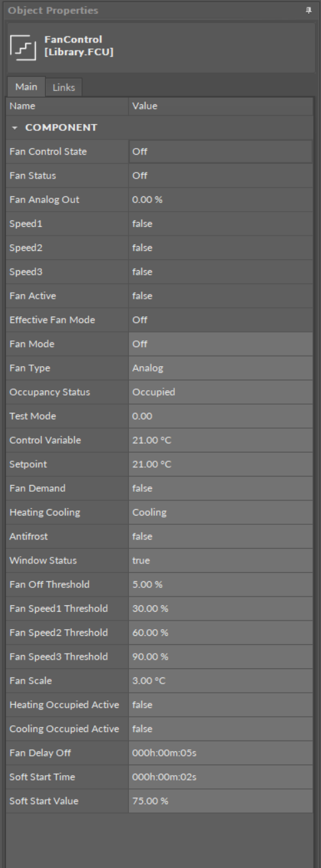The image size is (321, 868).
Task: Click the Name column header
Action: click(67, 106)
